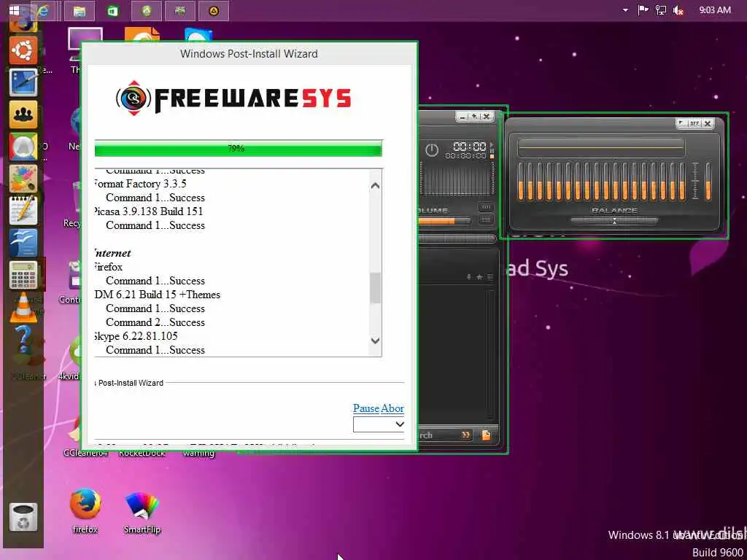Open the dropdown below Pause Abort links
The width and height of the screenshot is (747, 560).
(379, 424)
